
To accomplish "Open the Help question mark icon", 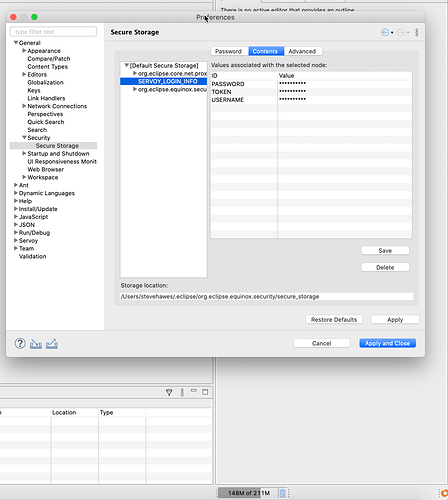I will click(x=20, y=343).
